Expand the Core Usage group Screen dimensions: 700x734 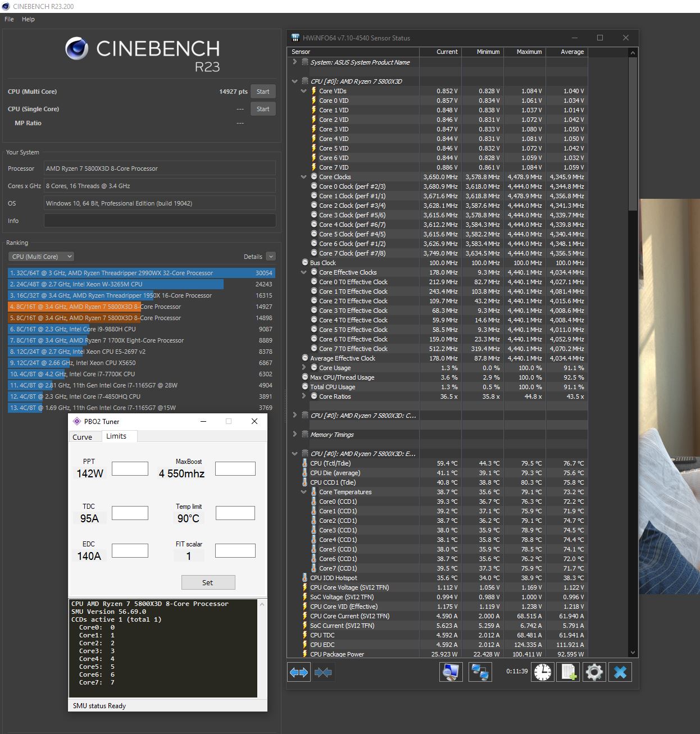click(304, 367)
